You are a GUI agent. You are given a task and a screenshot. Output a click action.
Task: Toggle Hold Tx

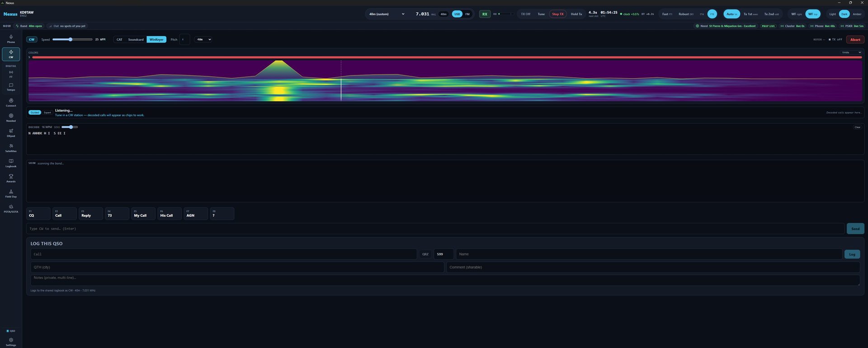(x=576, y=14)
